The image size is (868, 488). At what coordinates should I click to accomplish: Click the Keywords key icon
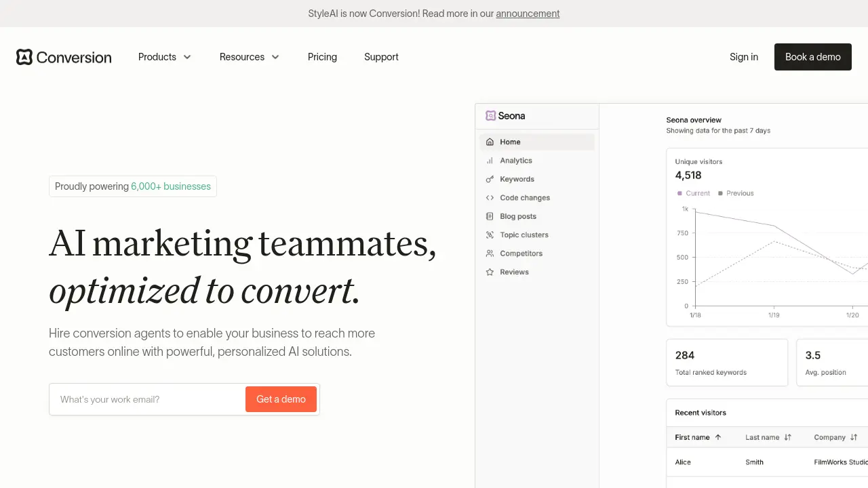(490, 179)
